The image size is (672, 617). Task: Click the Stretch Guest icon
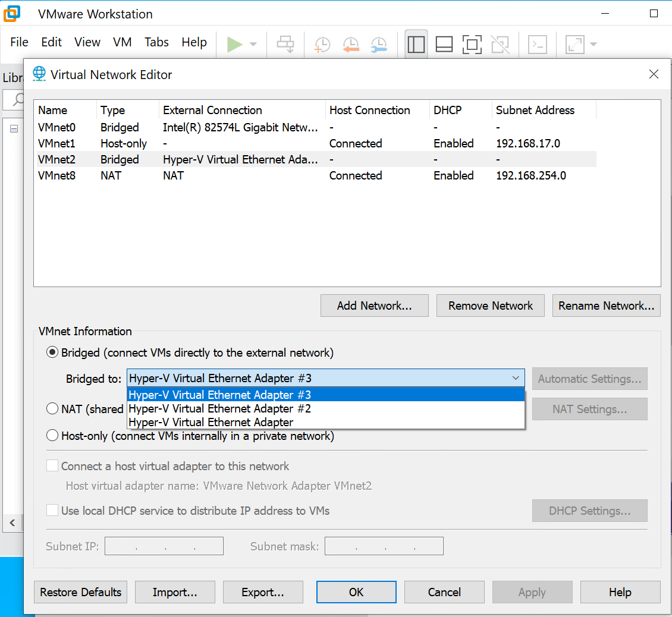coord(574,44)
